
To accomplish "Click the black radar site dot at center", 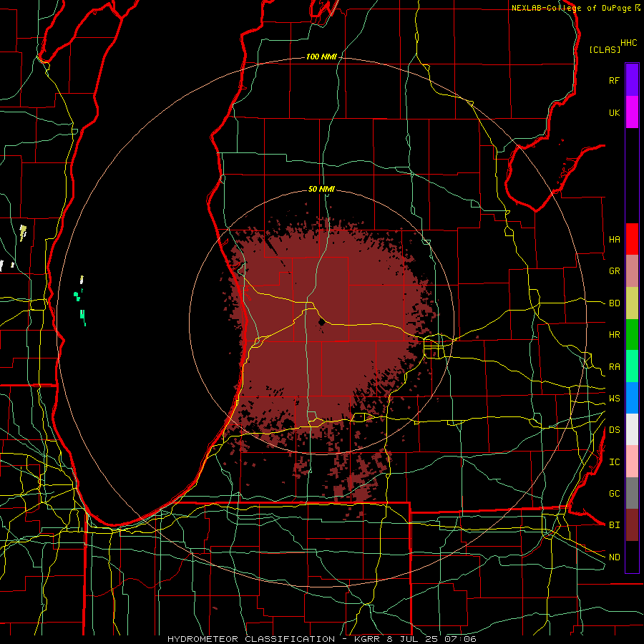I will [321, 323].
